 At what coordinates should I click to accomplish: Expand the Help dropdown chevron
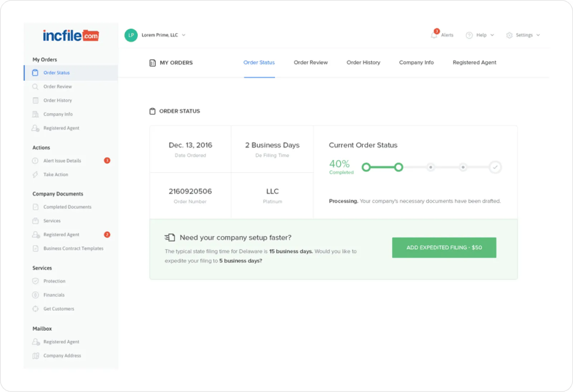pos(492,35)
